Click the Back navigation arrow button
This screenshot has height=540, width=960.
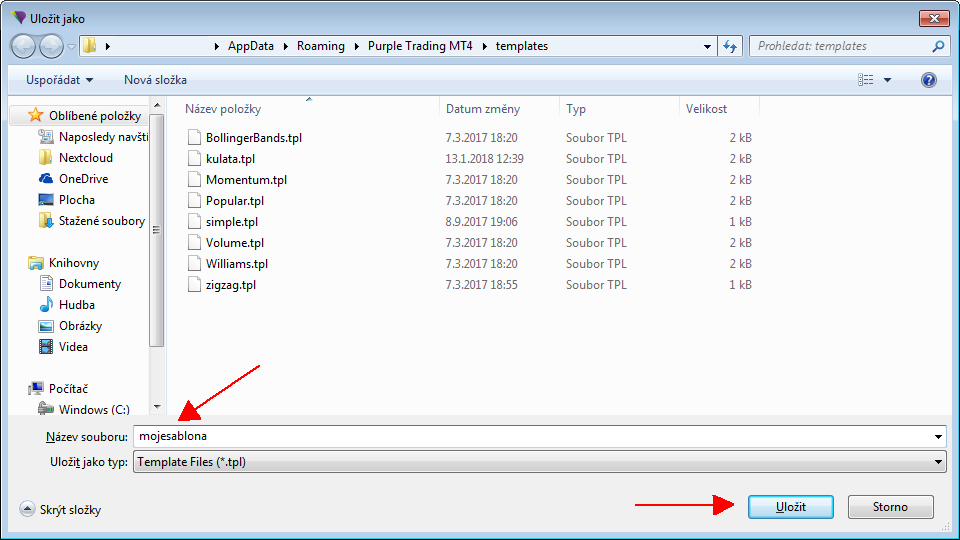[x=24, y=47]
